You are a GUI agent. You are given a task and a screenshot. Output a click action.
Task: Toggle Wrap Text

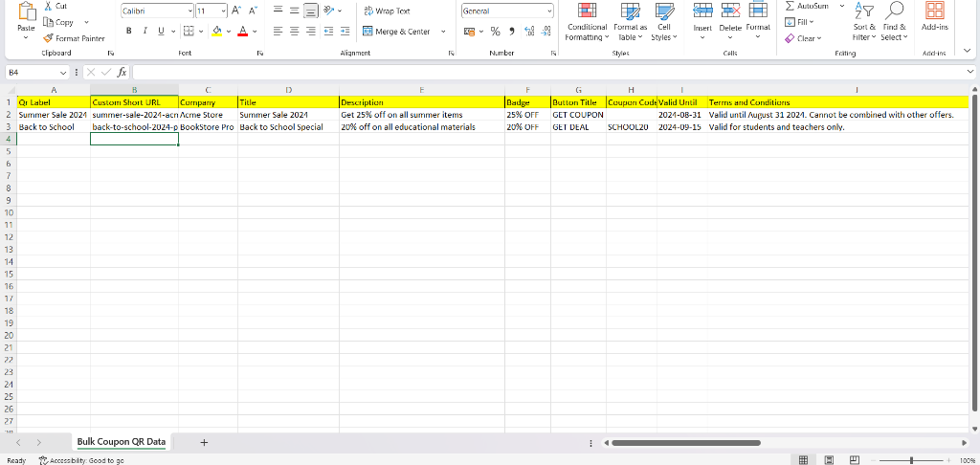coord(387,11)
